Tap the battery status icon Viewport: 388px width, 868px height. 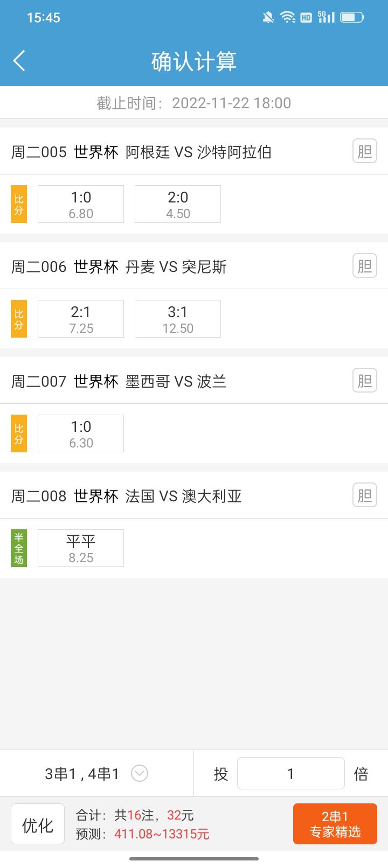(x=352, y=17)
